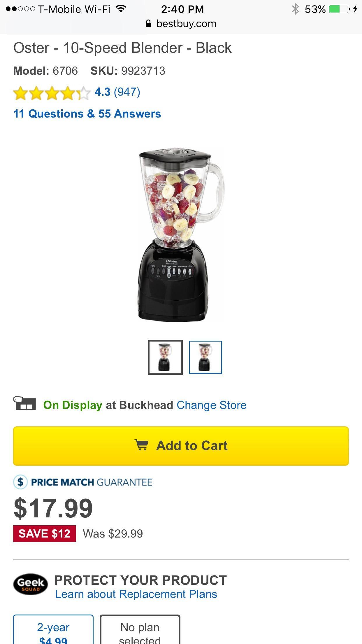Image resolution: width=362 pixels, height=644 pixels.
Task: Tap the battery icon in status bar
Action: click(339, 9)
